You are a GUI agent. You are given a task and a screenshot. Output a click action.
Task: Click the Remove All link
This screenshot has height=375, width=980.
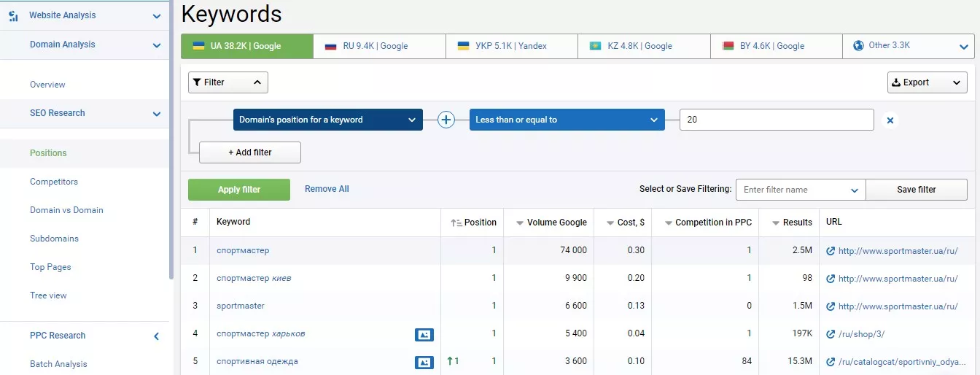tap(327, 189)
